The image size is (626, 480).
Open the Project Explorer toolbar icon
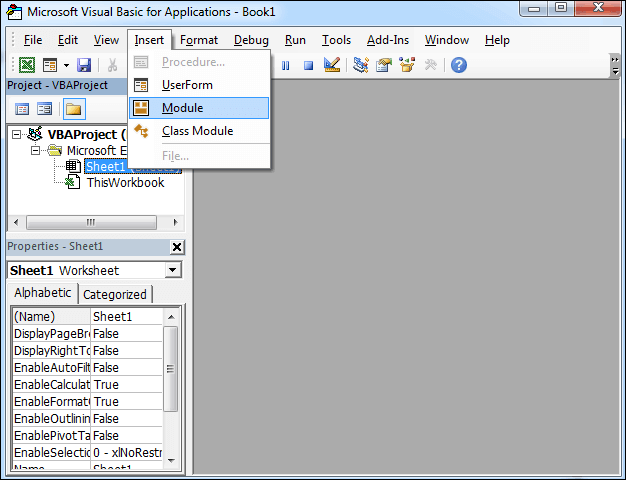[x=361, y=65]
